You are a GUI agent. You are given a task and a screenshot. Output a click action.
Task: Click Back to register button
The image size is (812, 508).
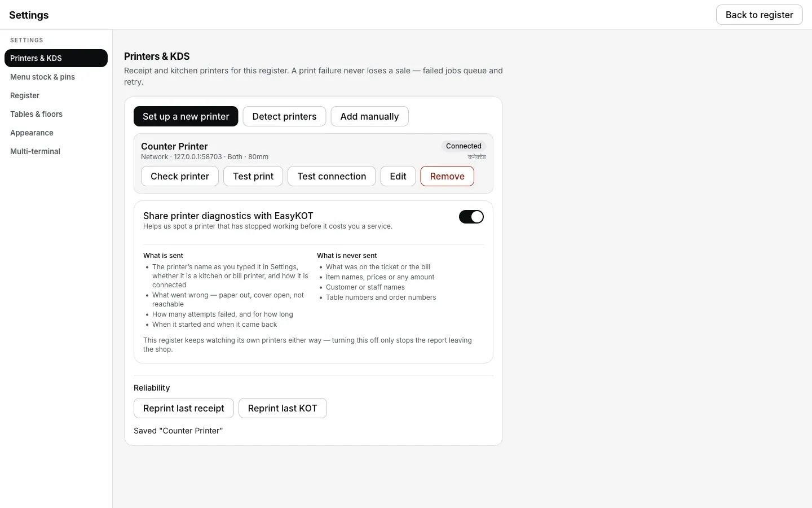coord(759,15)
